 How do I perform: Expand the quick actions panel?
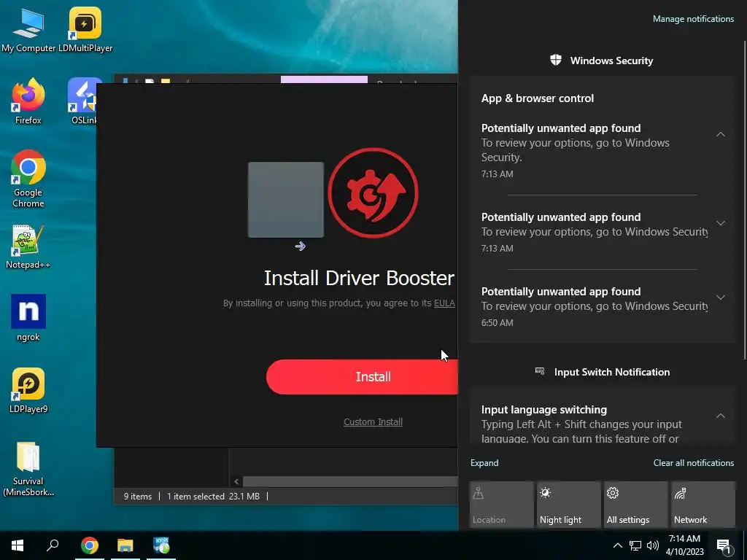coord(484,463)
